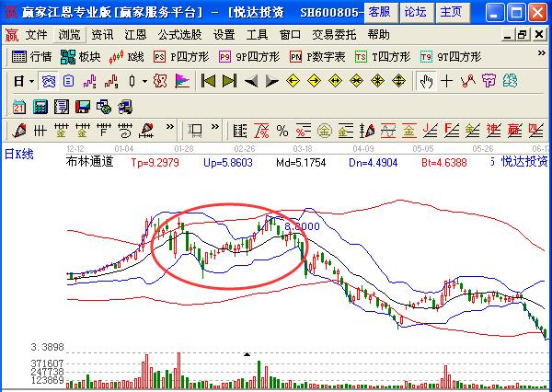This screenshot has width=552, height=392.
Task: Click the save floppy disk icon
Action: pyautogui.click(x=82, y=106)
